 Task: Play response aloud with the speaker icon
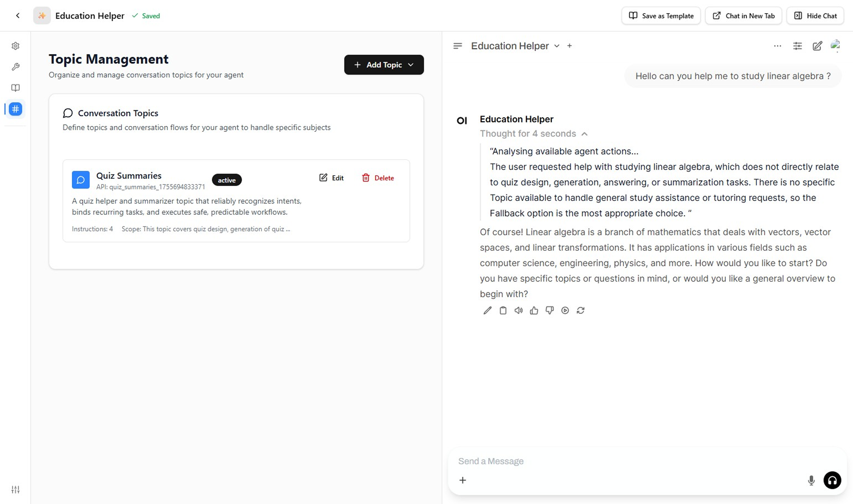click(x=518, y=311)
